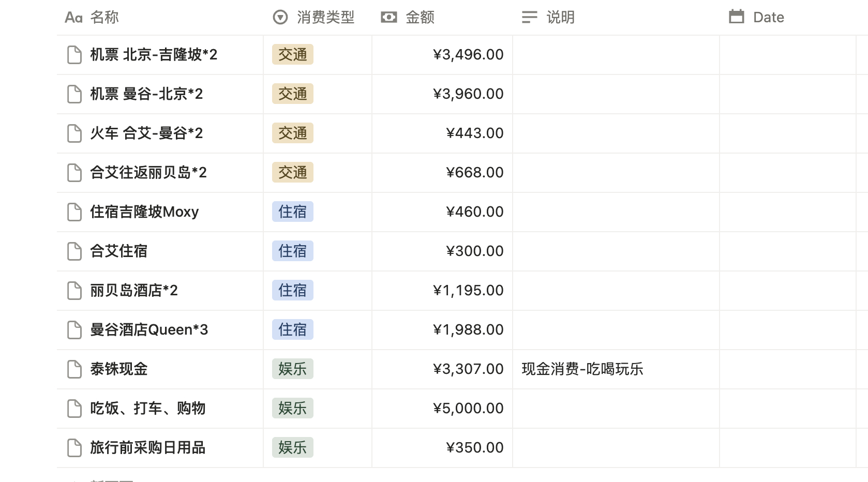Edit the ¥3,496.00 amount cell

tap(468, 55)
